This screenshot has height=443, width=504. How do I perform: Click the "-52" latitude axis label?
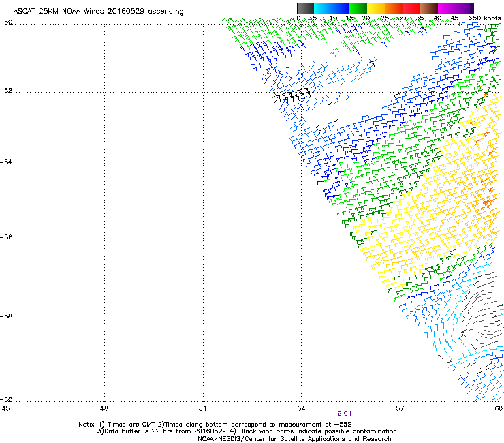tap(6, 91)
